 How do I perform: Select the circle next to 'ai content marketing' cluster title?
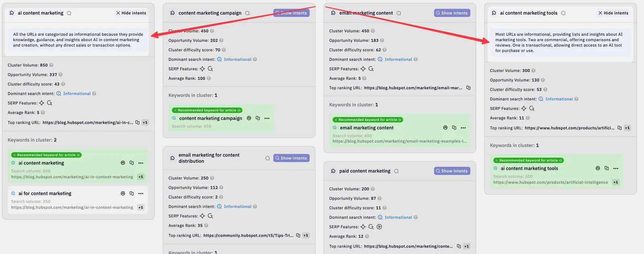tap(69, 13)
